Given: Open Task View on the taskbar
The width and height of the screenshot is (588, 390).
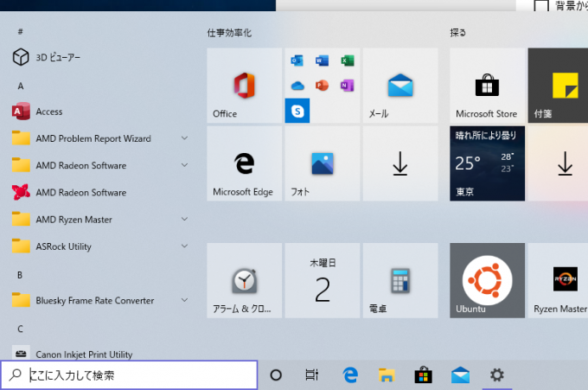Looking at the screenshot, I should click(x=311, y=374).
